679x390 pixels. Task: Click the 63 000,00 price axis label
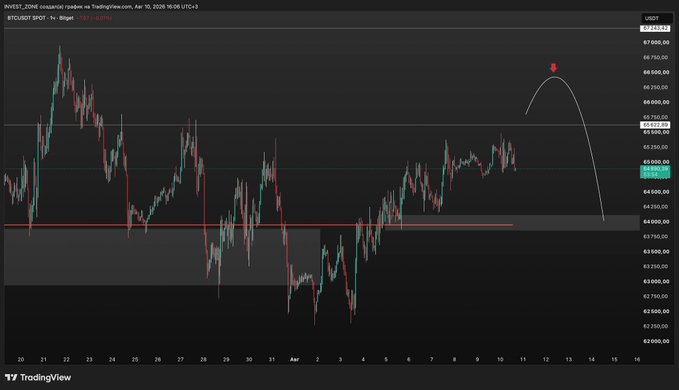coord(656,281)
